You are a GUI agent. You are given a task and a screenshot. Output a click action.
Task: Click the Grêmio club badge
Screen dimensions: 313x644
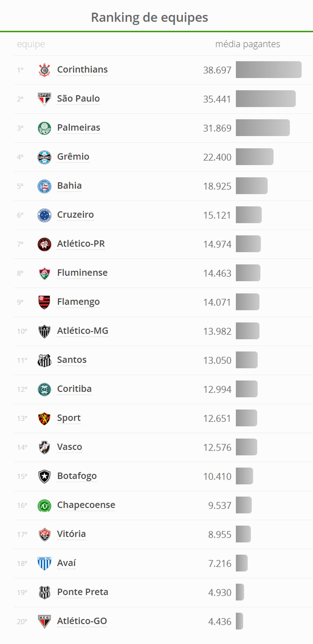[x=44, y=157]
